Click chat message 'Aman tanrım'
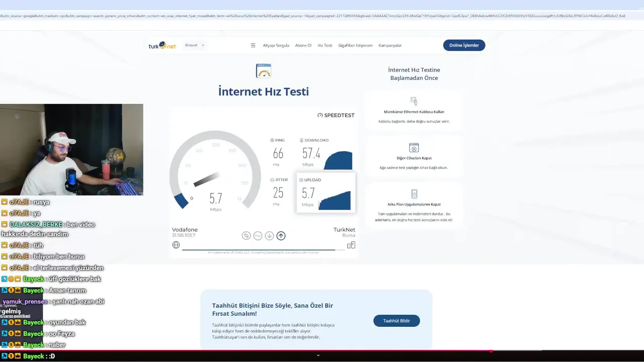This screenshot has height=362, width=644. (67, 291)
